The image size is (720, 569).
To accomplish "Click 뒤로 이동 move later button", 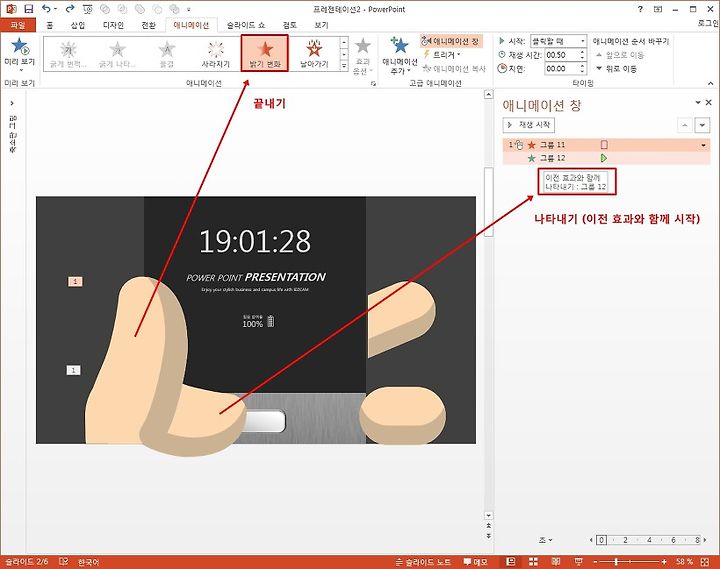I will coord(616,68).
